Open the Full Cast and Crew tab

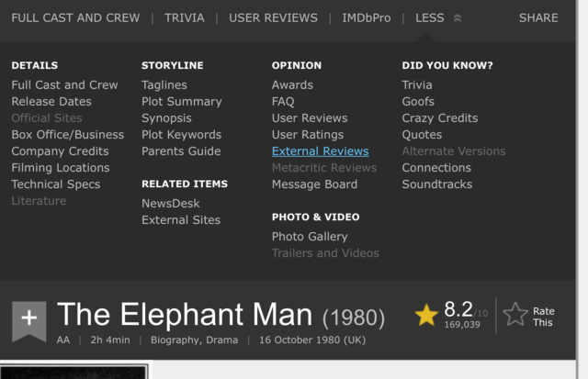(x=75, y=17)
